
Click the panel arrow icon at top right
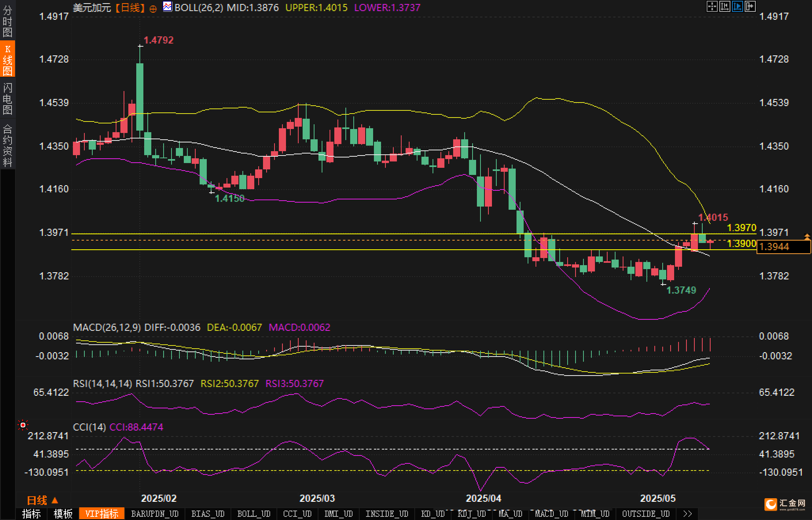click(x=750, y=6)
